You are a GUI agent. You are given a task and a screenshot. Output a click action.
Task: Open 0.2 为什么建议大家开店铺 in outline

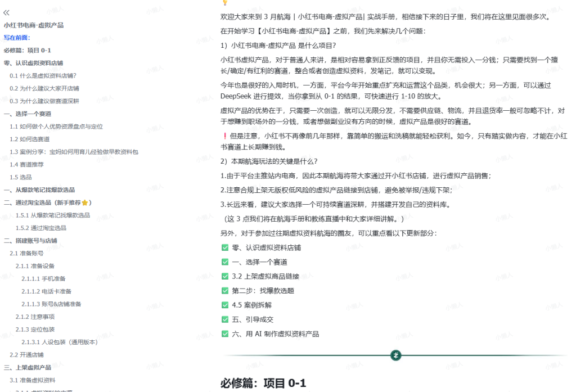(44, 88)
